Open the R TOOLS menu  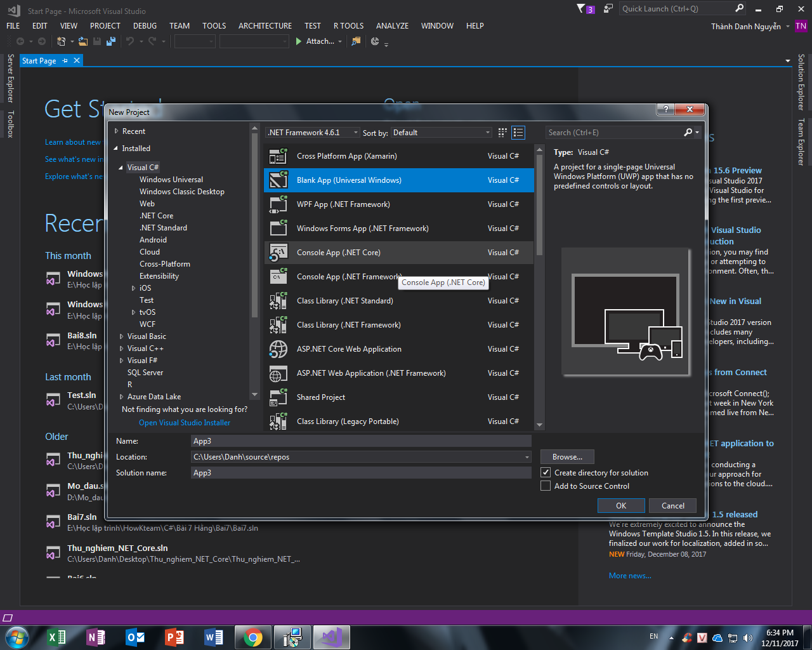pos(349,26)
